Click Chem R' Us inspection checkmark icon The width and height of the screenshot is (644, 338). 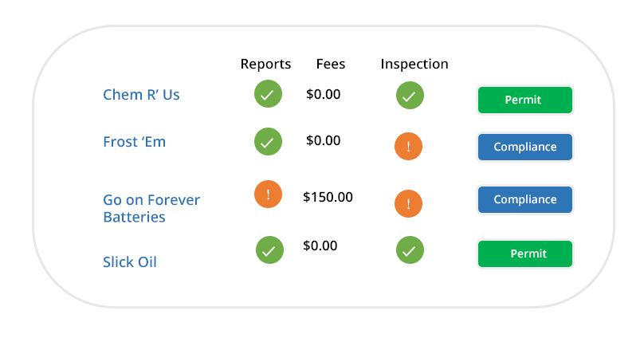410,96
